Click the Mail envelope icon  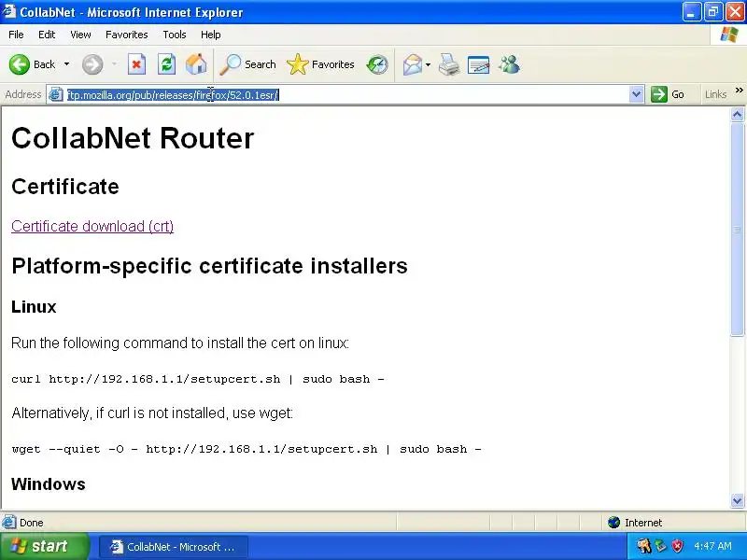tap(413, 64)
